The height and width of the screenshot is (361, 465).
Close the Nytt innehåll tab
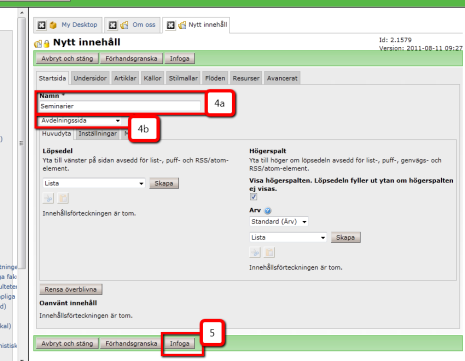[170, 25]
